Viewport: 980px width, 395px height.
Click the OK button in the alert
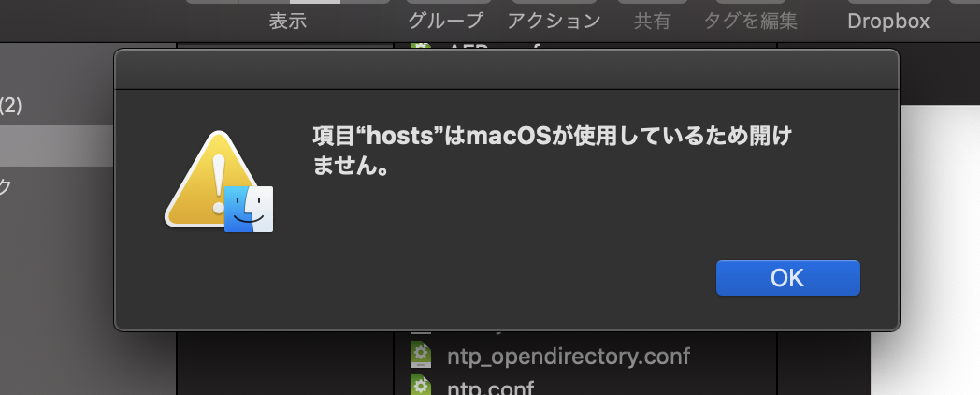[x=787, y=278]
